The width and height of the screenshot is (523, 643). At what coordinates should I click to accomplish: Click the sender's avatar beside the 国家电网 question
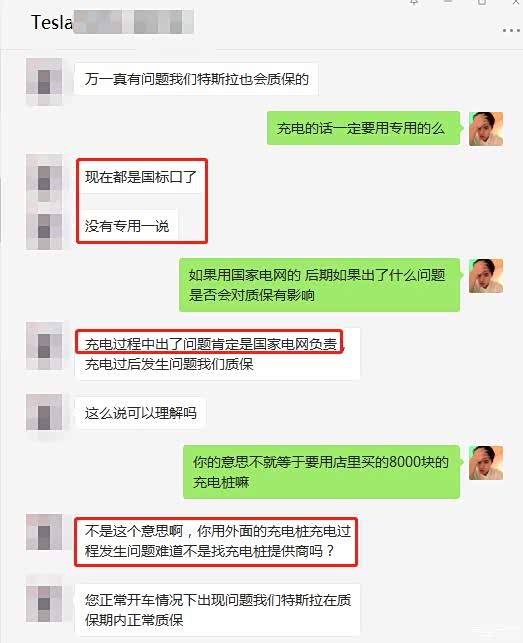486,276
